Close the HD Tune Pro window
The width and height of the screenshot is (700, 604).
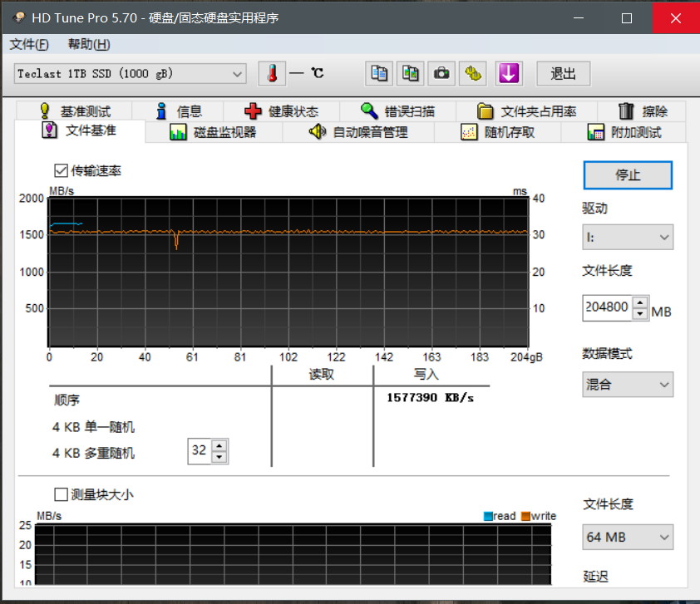click(x=676, y=17)
